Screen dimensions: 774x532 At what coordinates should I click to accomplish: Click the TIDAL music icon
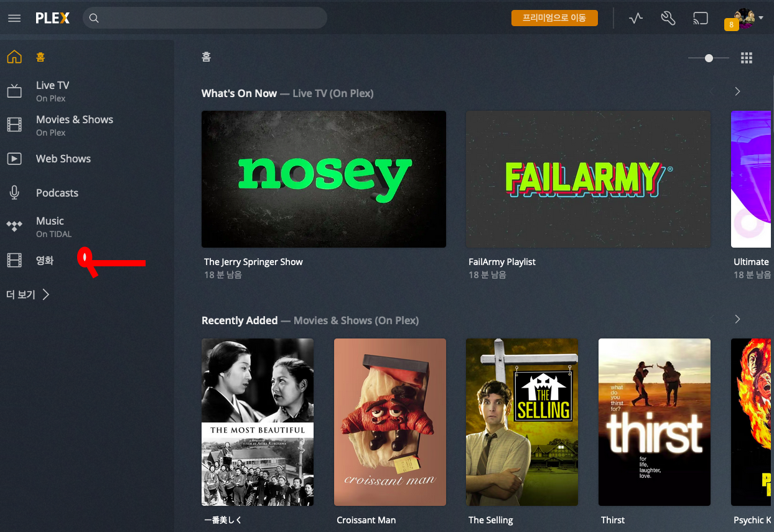tap(14, 226)
